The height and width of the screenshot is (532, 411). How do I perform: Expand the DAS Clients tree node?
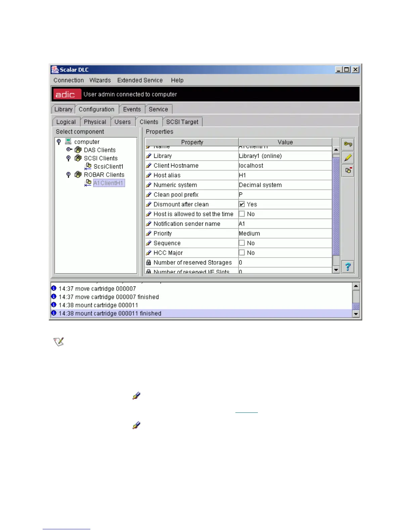(x=69, y=149)
